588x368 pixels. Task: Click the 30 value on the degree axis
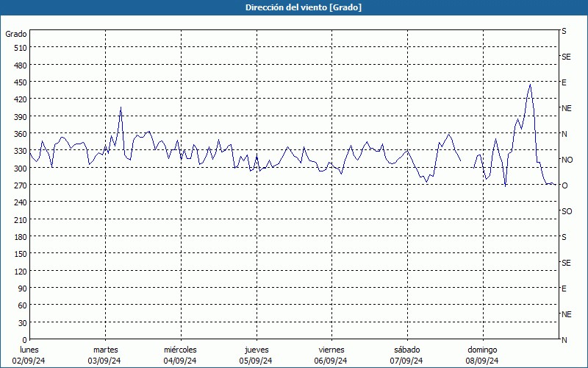(x=23, y=323)
